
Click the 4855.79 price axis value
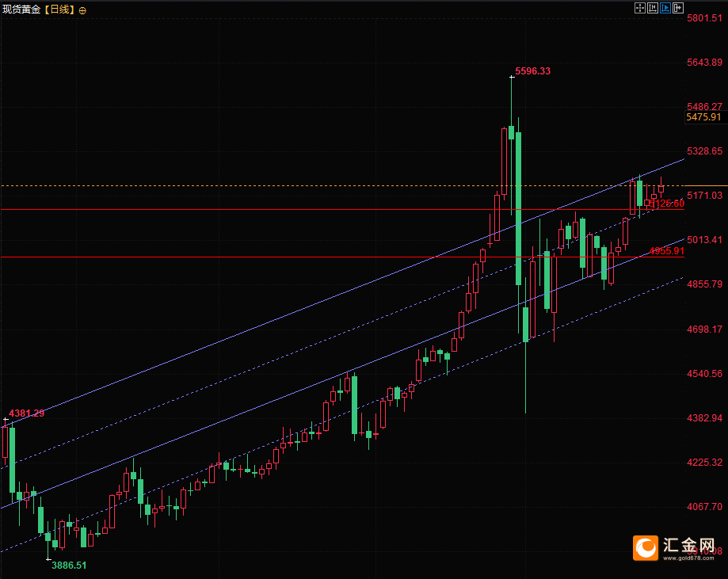click(705, 284)
